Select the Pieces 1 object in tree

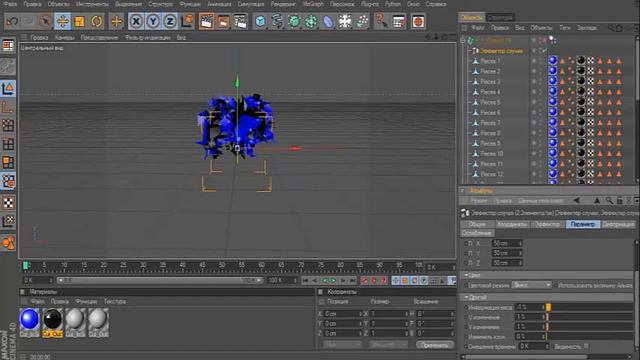[x=490, y=61]
